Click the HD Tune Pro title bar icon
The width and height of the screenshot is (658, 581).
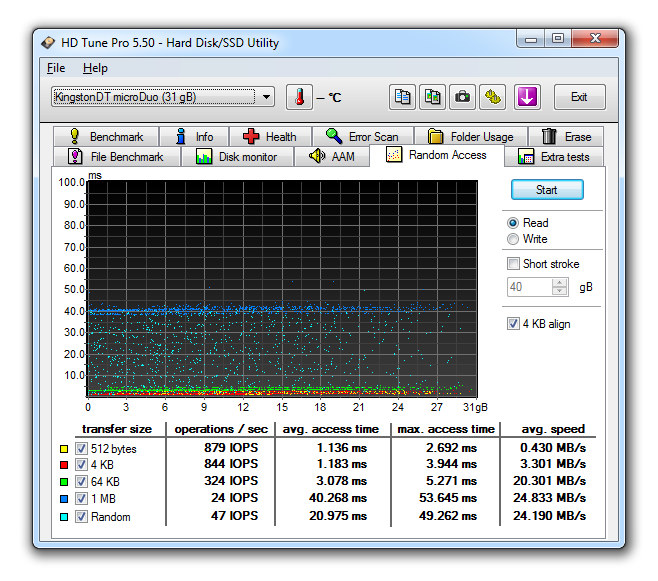tap(48, 42)
